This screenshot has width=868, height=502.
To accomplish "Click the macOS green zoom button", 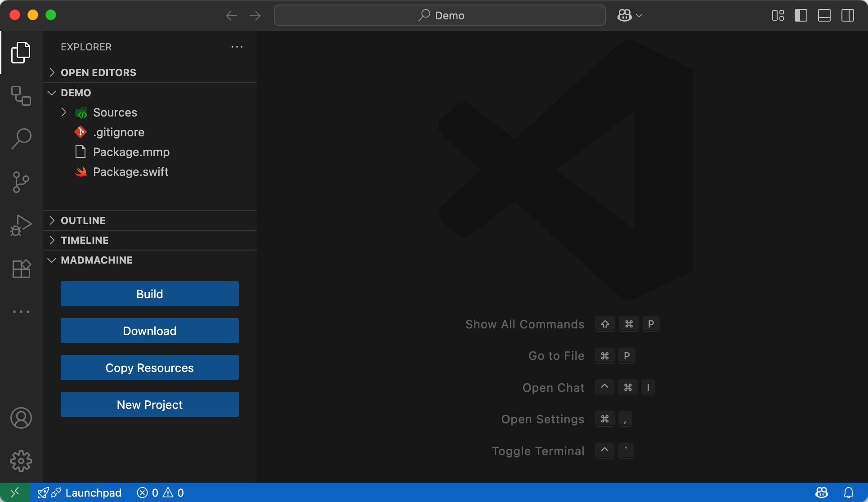I will click(51, 15).
